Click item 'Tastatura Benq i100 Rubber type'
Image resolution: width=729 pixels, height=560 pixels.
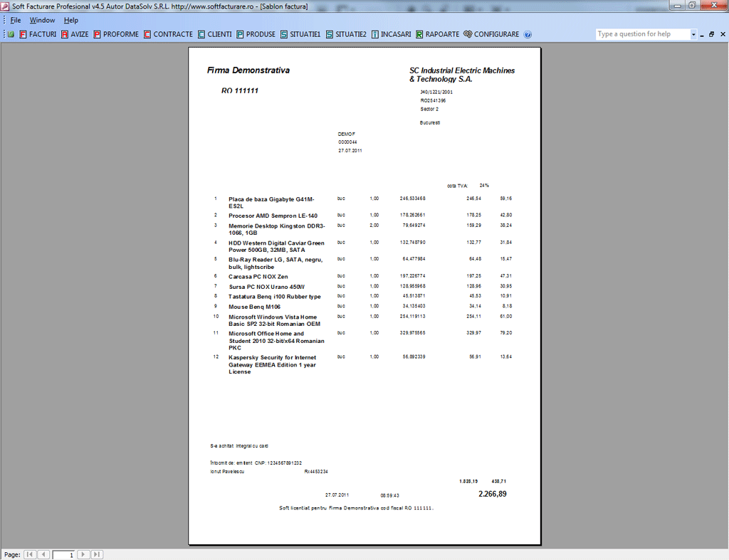coord(274,297)
